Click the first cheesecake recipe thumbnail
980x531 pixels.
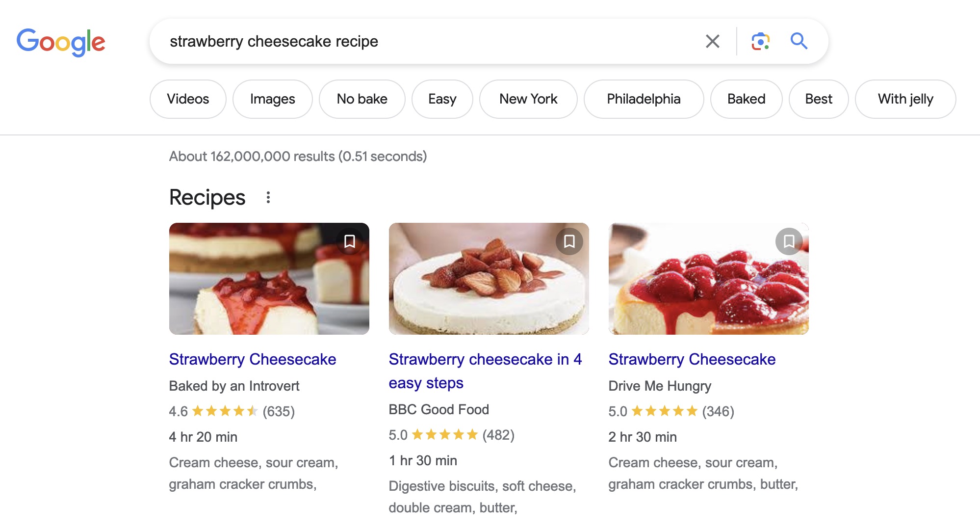tap(269, 278)
